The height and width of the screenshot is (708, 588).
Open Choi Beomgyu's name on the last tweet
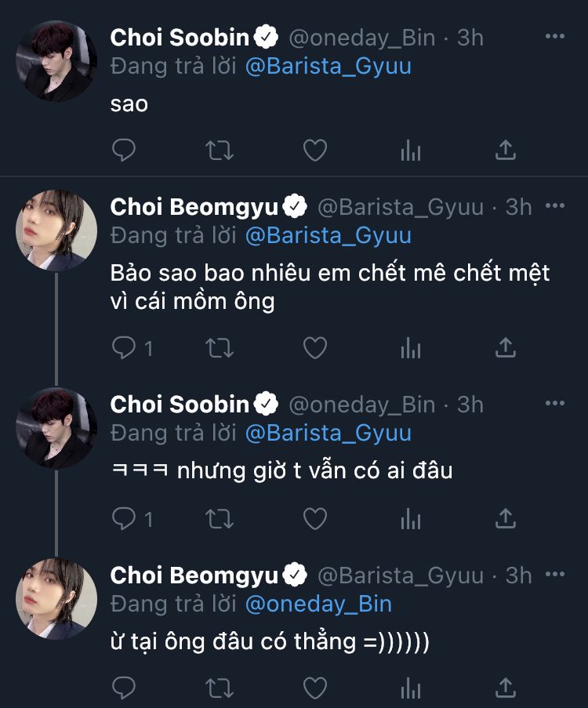[194, 575]
